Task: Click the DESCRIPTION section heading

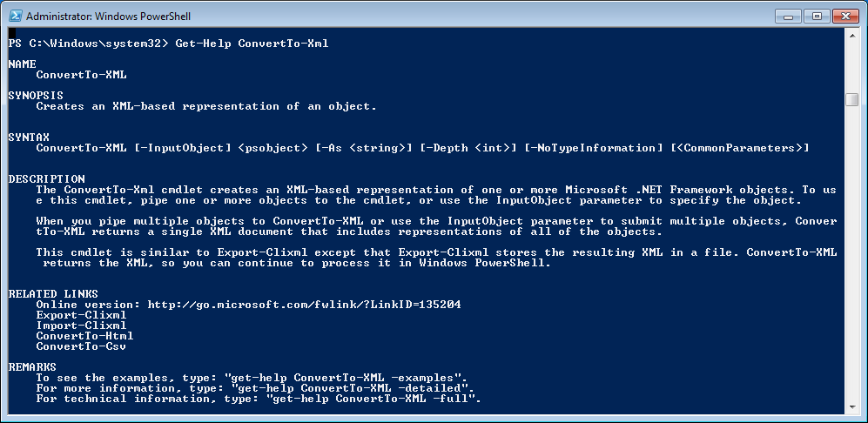Action: [46, 178]
